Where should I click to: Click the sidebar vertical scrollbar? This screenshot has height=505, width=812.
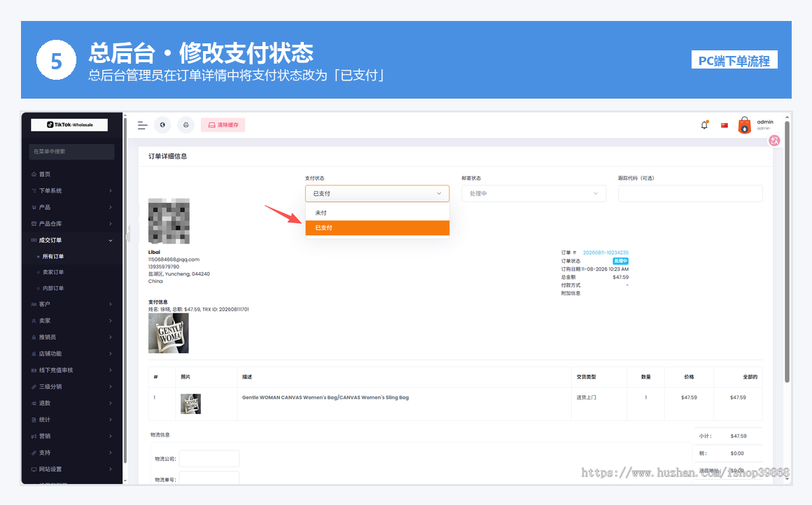coord(125,290)
